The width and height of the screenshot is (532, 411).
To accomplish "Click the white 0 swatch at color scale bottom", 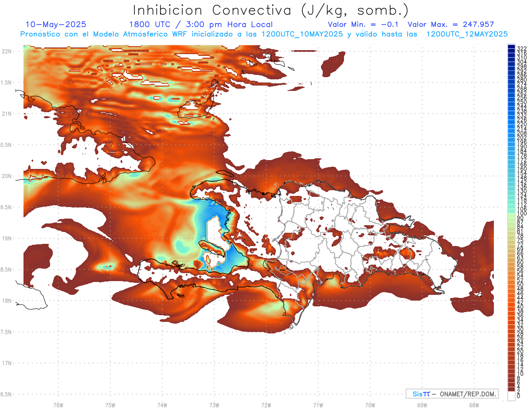I will tap(512, 396).
